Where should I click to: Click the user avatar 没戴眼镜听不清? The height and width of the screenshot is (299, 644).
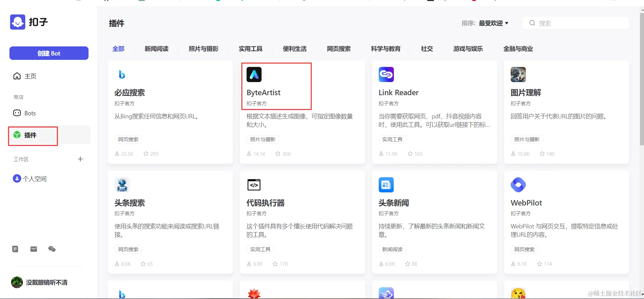pyautogui.click(x=17, y=282)
